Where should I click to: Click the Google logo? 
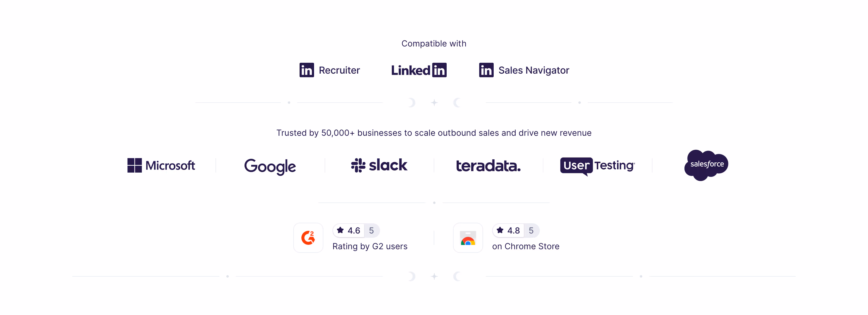[270, 167]
